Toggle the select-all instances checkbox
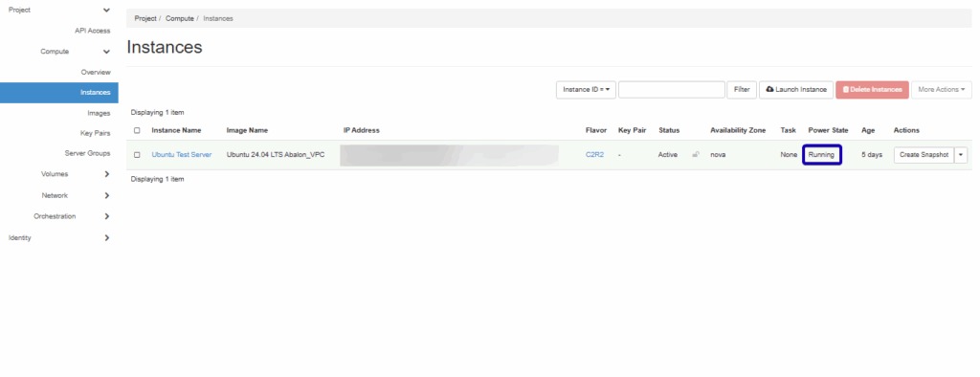 [x=137, y=131]
